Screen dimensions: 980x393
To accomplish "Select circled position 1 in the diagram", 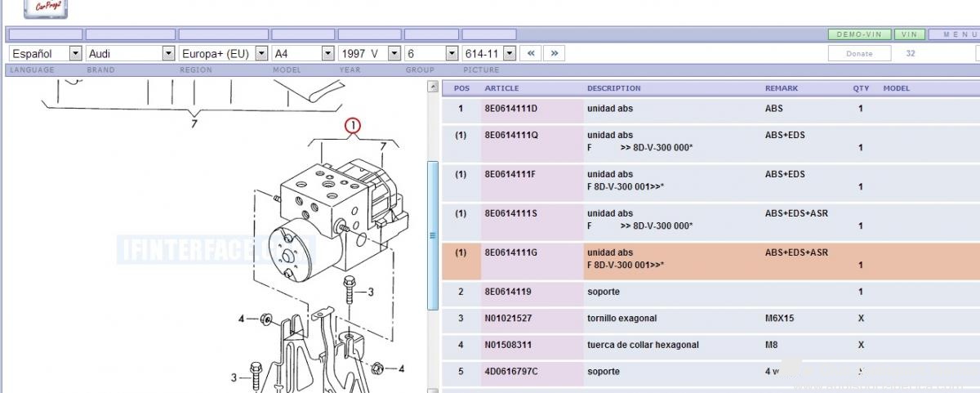I will click(352, 126).
